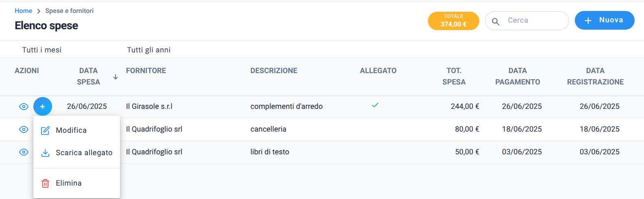Sort by the Fornitore column header
This screenshot has height=199, width=644.
(146, 71)
